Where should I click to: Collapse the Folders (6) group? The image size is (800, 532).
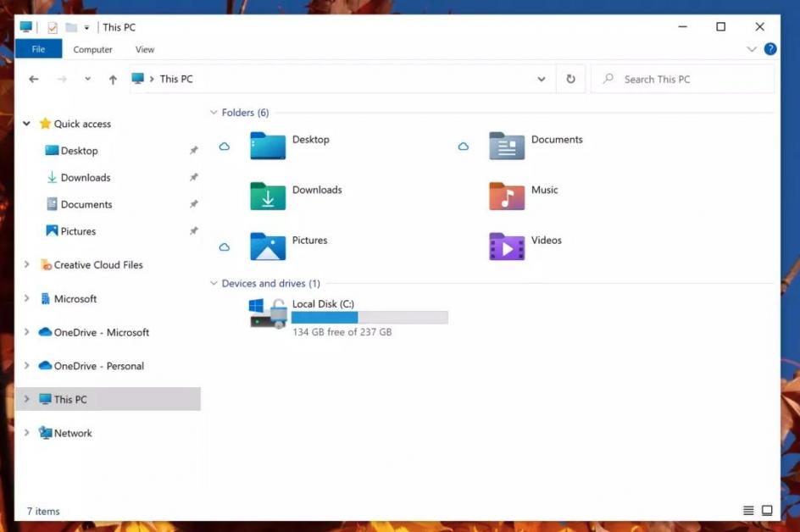point(214,112)
